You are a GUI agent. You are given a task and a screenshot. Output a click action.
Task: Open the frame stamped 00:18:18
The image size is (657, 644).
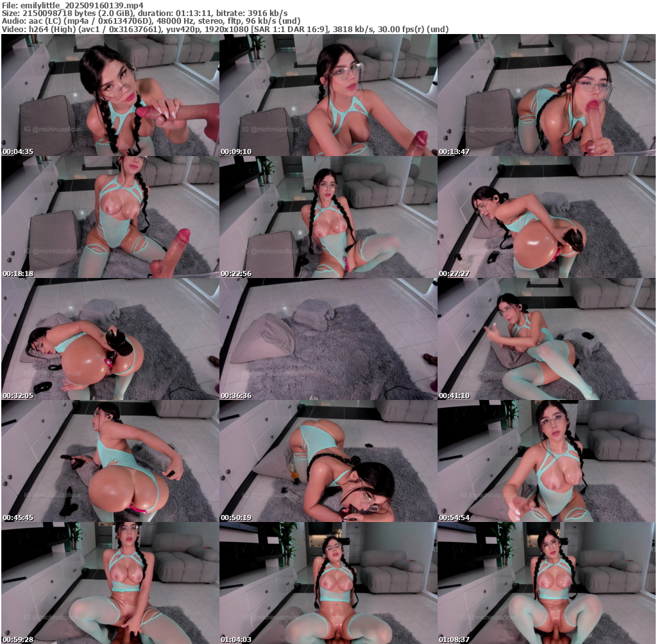[x=110, y=217]
